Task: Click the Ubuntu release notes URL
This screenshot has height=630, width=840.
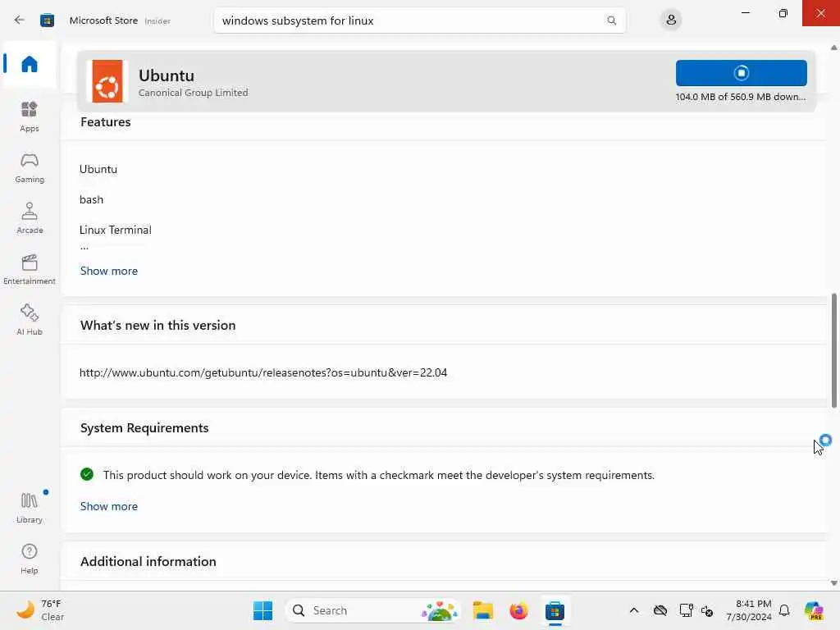Action: [x=263, y=372]
